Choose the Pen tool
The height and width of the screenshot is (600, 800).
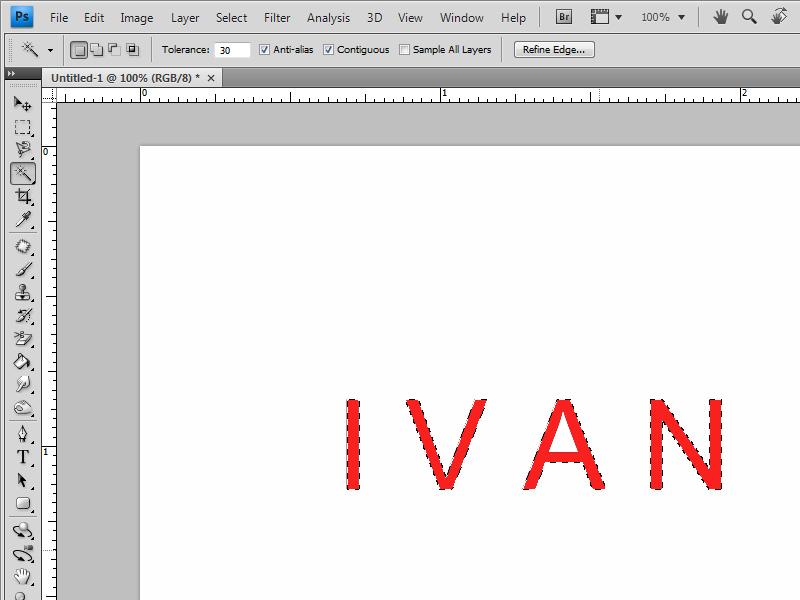22,433
